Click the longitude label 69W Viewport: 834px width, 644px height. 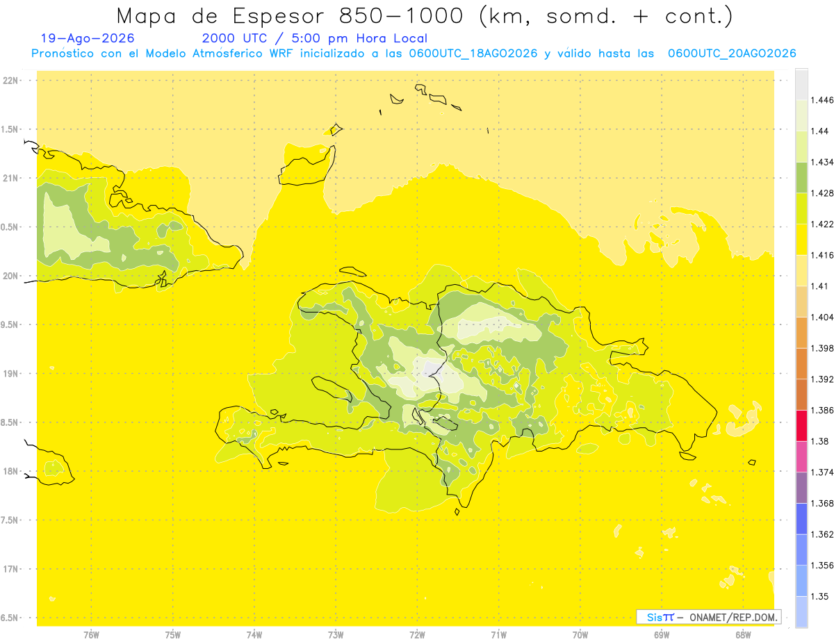662,635
